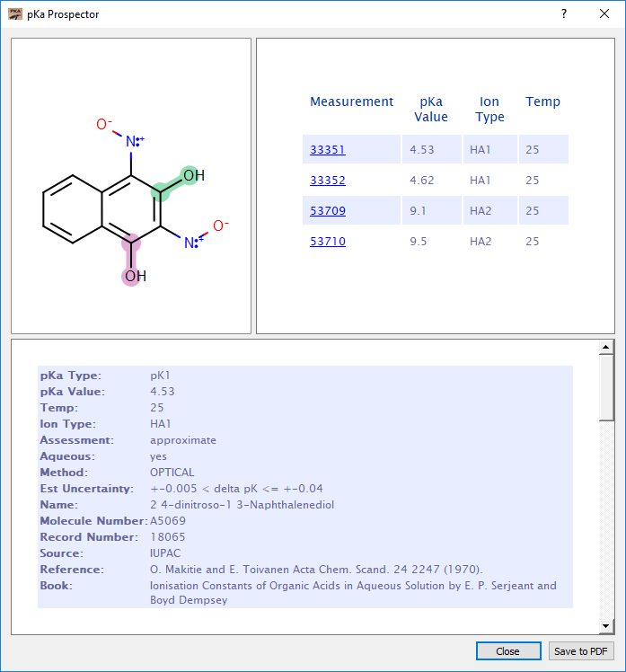The image size is (626, 672).
Task: Click the pKa Prospector title bar icon
Action: point(14,14)
